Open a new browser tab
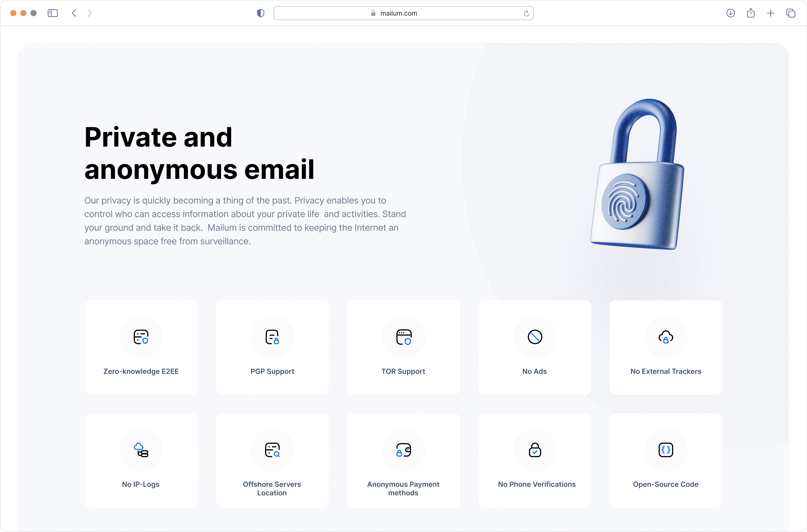This screenshot has width=807, height=532. pos(771,13)
